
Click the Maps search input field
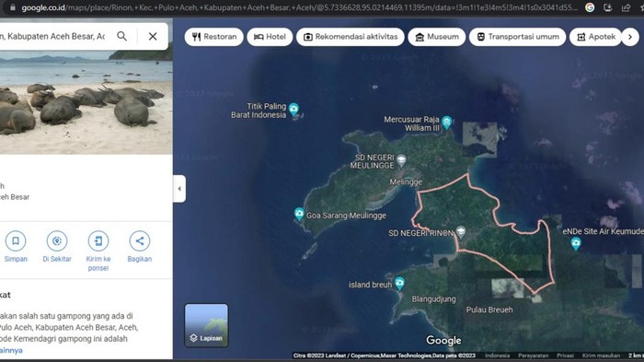(52, 37)
